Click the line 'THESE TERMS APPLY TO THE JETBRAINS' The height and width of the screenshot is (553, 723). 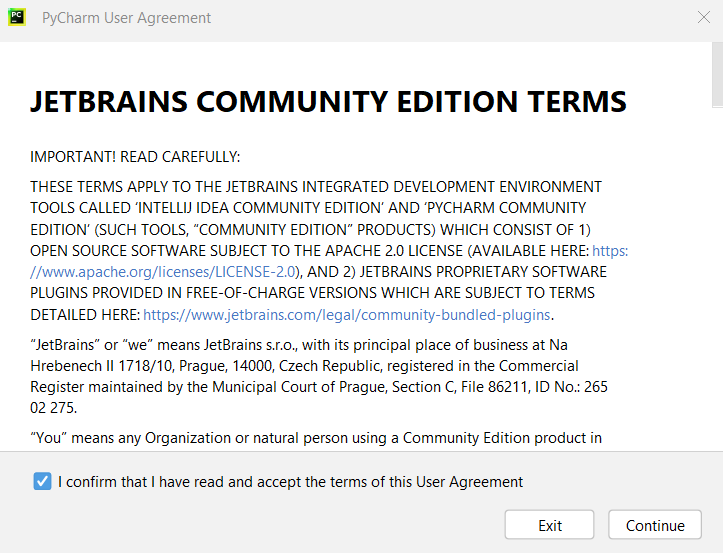coord(316,187)
